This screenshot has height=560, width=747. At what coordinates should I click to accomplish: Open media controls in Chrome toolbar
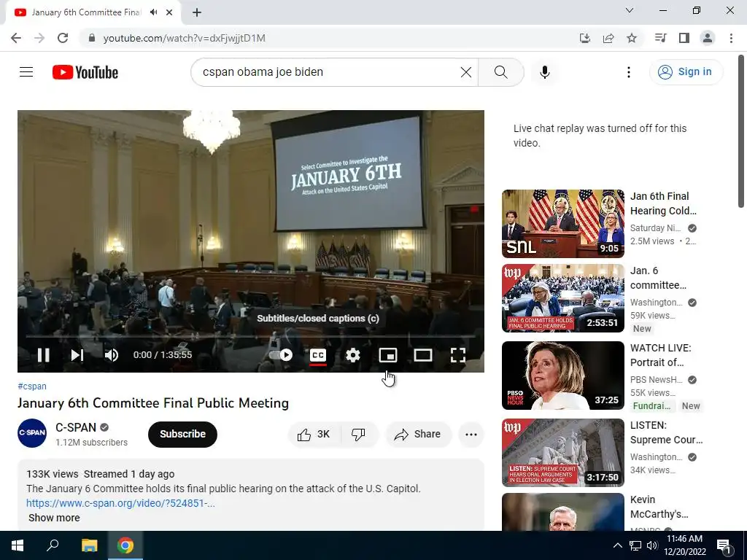660,38
